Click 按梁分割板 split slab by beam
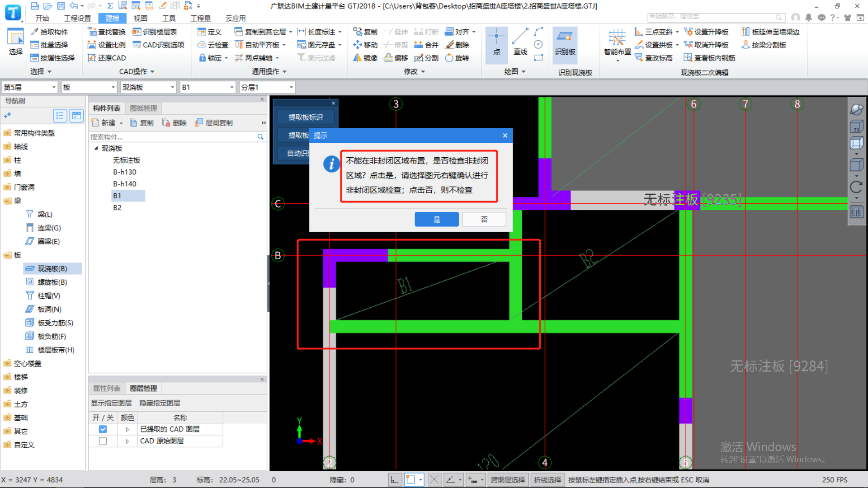Image resolution: width=868 pixels, height=488 pixels. [764, 45]
